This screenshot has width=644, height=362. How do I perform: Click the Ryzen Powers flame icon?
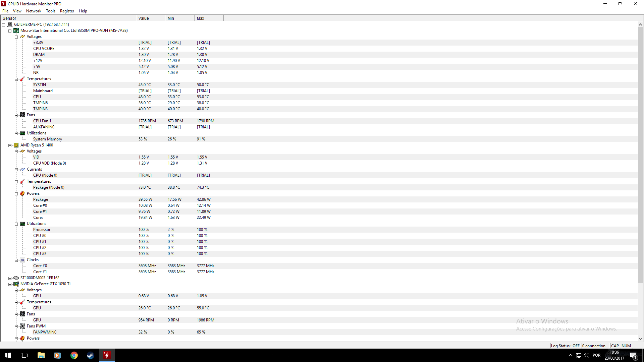click(x=22, y=193)
